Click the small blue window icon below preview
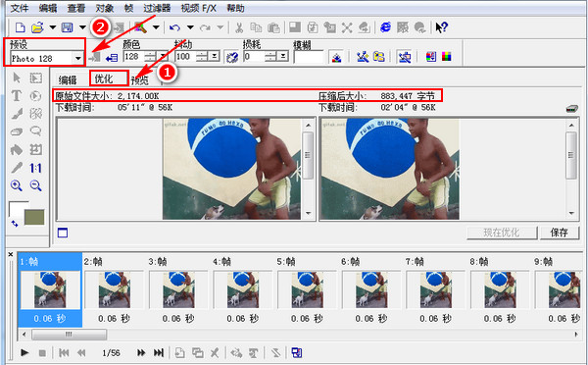 (x=63, y=233)
